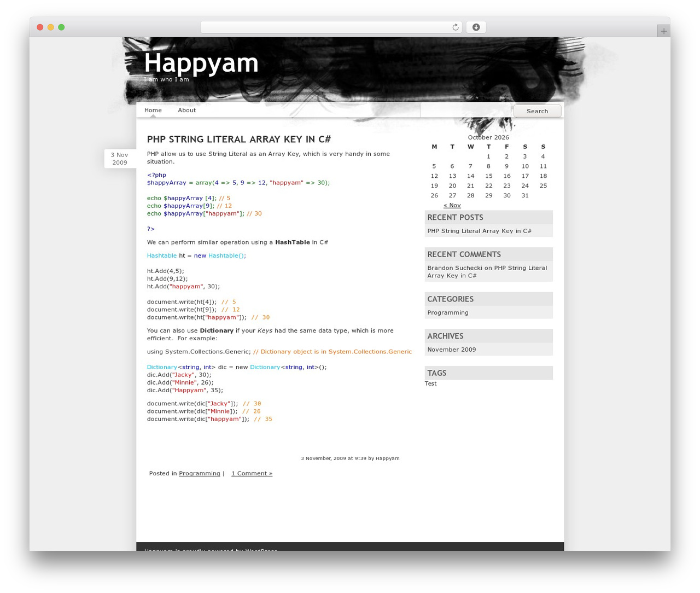Click the Search button
This screenshot has height=593, width=700.
point(537,111)
